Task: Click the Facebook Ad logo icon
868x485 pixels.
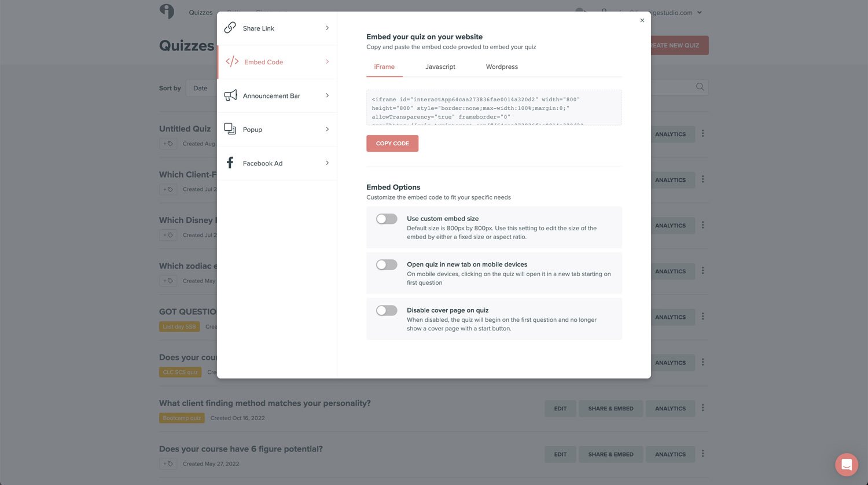Action: pyautogui.click(x=230, y=163)
